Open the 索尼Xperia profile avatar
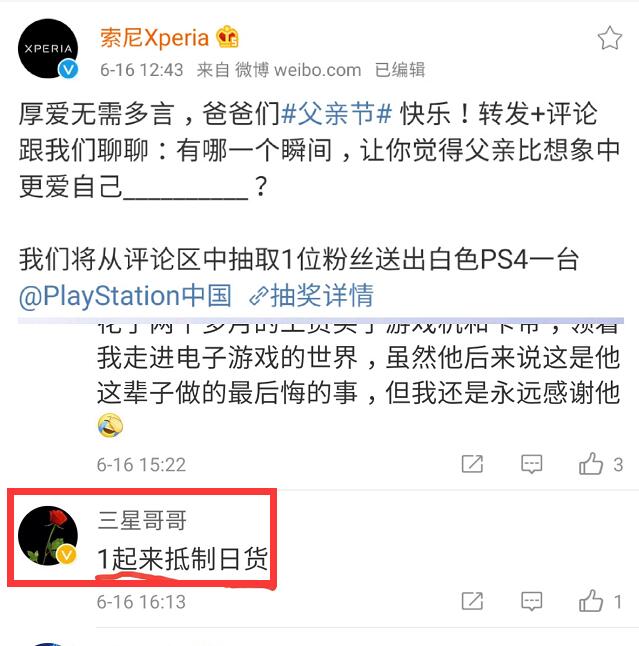Screen dimensions: 639x646 point(48,49)
